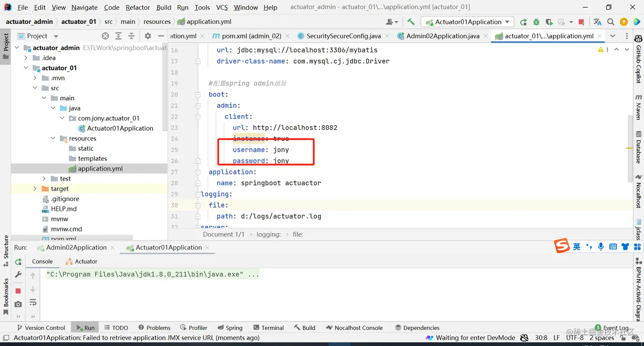Image resolution: width=644 pixels, height=346 pixels.
Task: Open the Maven side panel
Action: [x=638, y=107]
